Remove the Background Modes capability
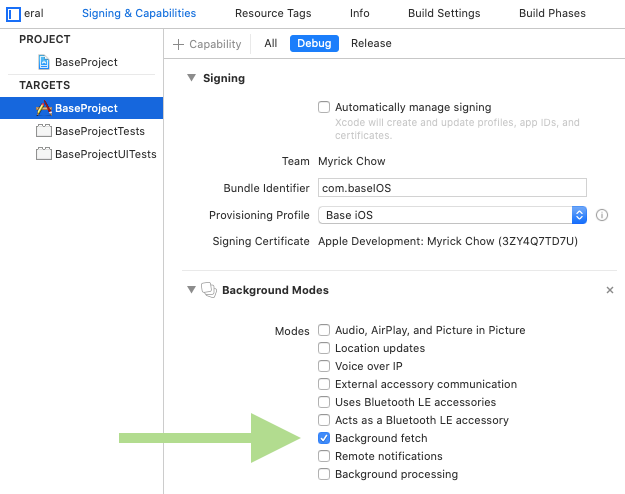The image size is (625, 494). [x=610, y=290]
